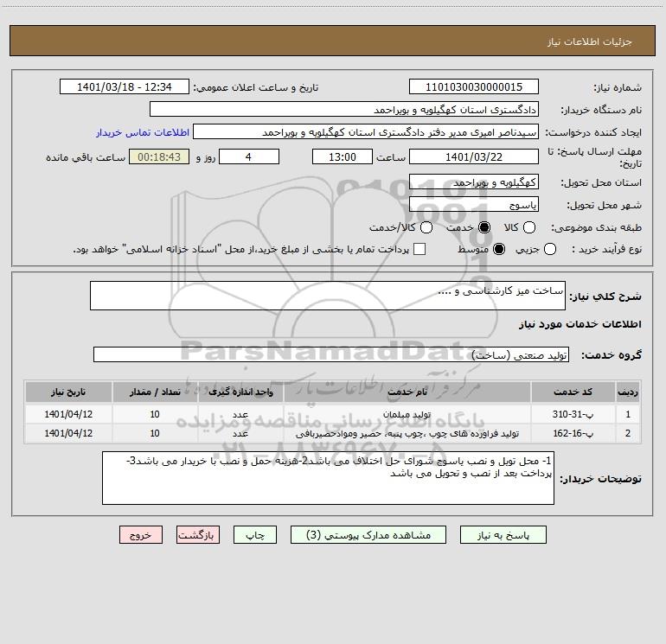This screenshot has height=644, width=666.
Task: Click the deadline time field 13:00
Action: 343,156
